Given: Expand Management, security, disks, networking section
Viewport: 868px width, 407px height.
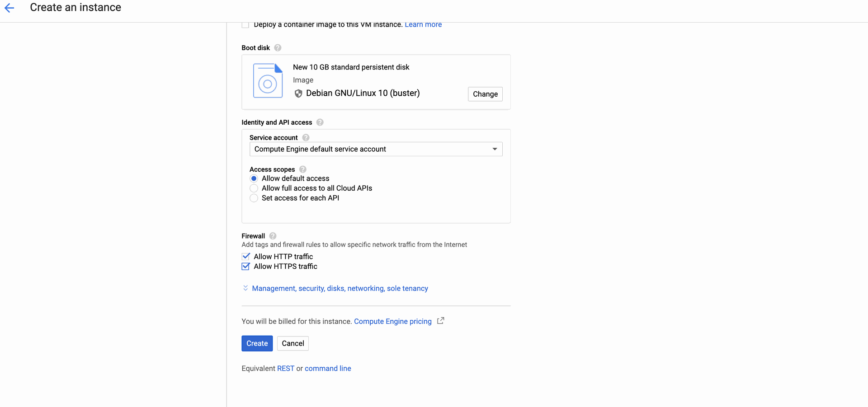Looking at the screenshot, I should 340,288.
